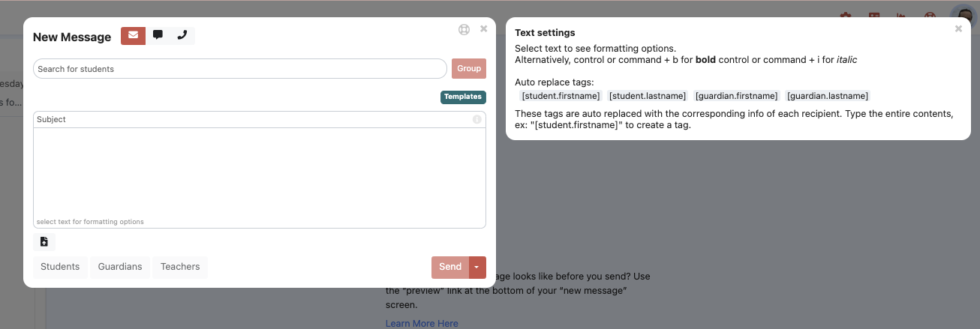This screenshot has height=329, width=980.
Task: Attach a file with the upload icon
Action: (x=44, y=242)
